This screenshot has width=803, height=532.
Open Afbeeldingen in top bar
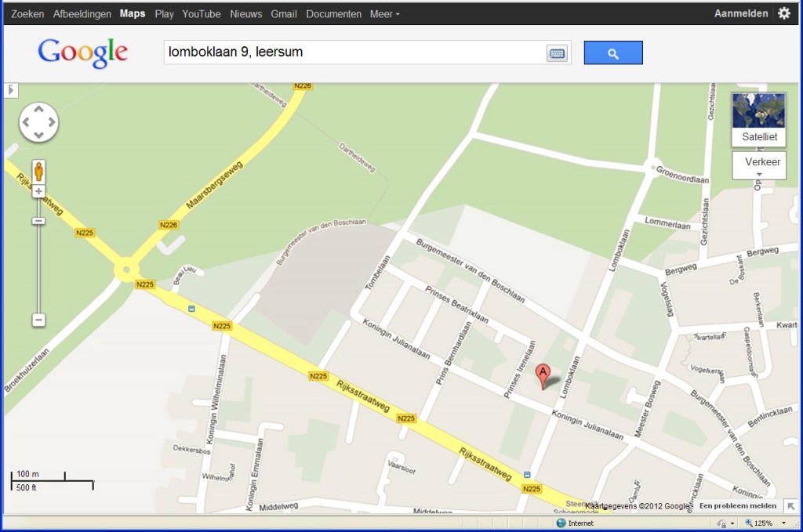pyautogui.click(x=82, y=14)
